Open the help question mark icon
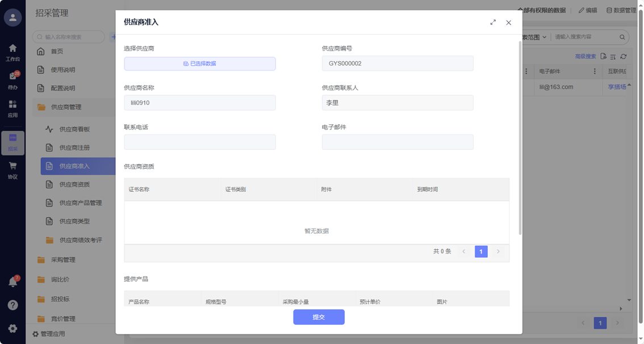 click(x=12, y=305)
